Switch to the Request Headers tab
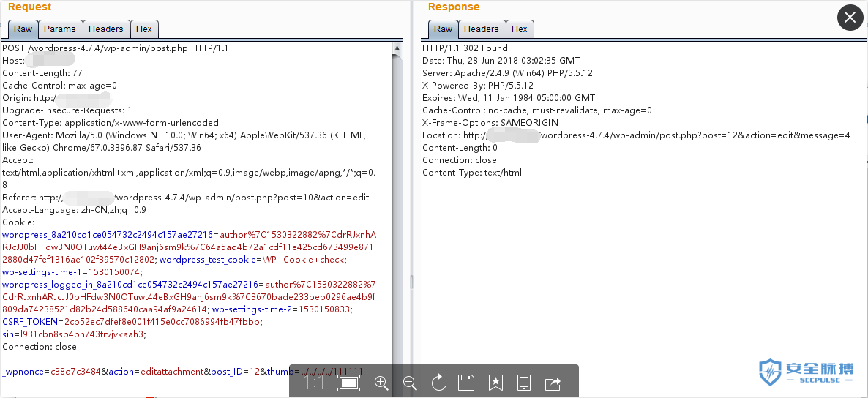The width and height of the screenshot is (868, 398). coord(105,29)
